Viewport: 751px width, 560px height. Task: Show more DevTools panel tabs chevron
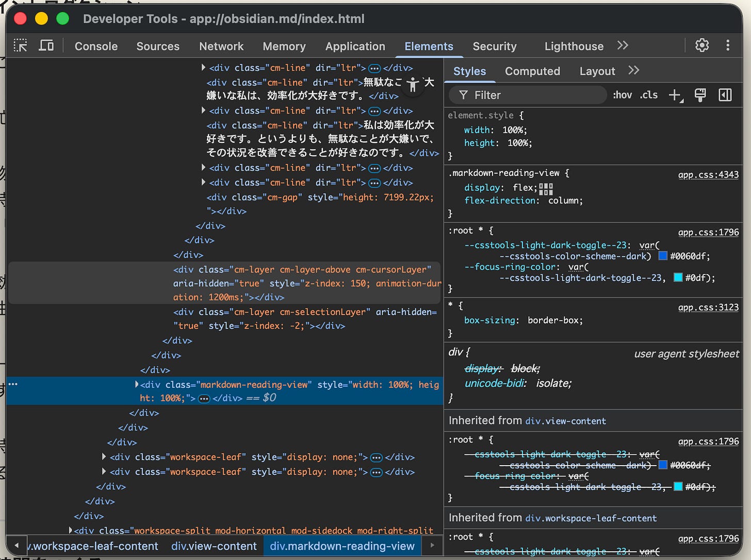(623, 45)
